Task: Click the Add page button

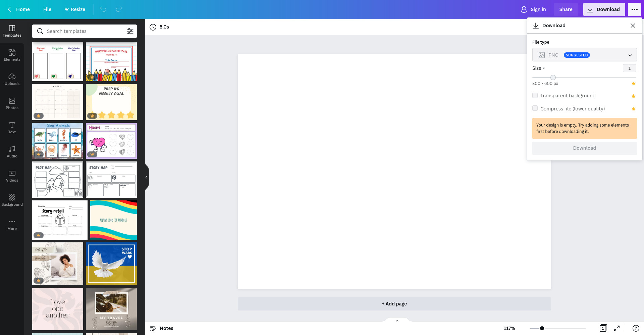Action: pyautogui.click(x=394, y=304)
